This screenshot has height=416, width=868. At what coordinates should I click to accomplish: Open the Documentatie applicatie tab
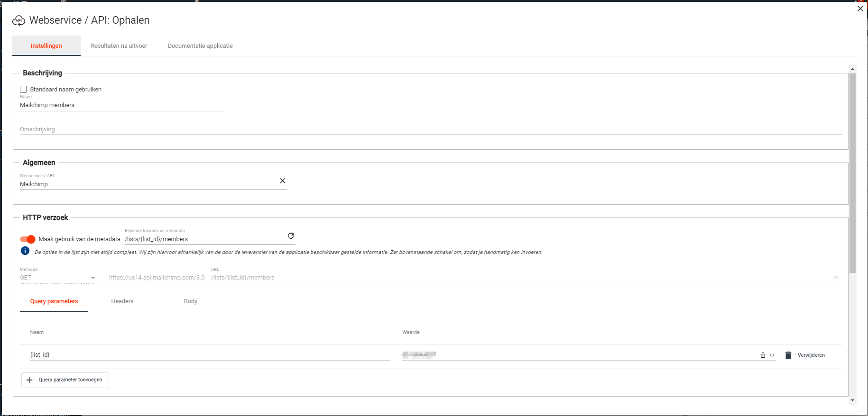(200, 46)
